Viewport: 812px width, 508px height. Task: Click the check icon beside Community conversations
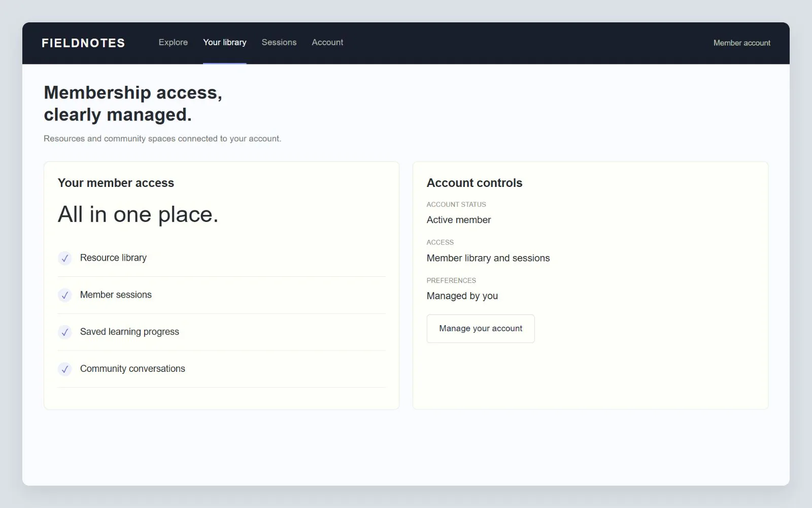coord(65,369)
